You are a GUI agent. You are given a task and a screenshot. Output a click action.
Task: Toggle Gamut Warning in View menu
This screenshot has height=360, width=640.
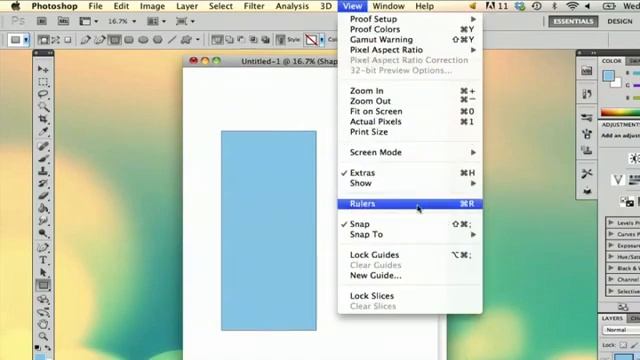click(x=410, y=40)
